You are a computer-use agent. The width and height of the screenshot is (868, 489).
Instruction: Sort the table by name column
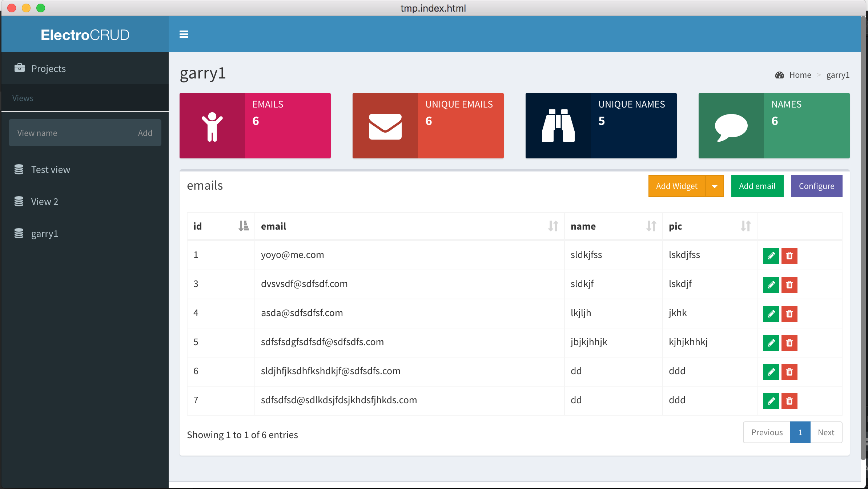point(614,226)
